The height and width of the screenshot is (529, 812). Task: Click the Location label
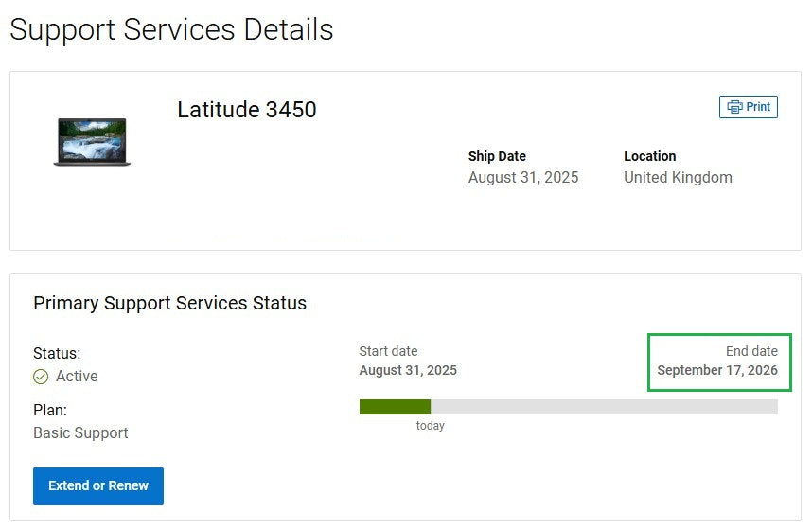click(x=649, y=156)
